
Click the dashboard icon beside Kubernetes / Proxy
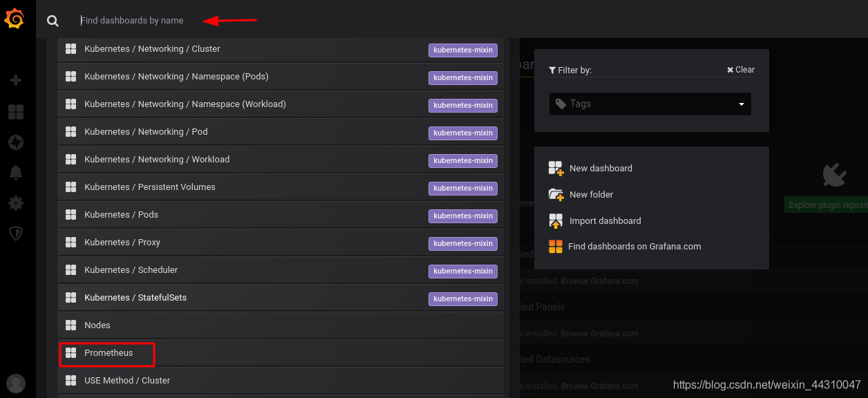[70, 243]
